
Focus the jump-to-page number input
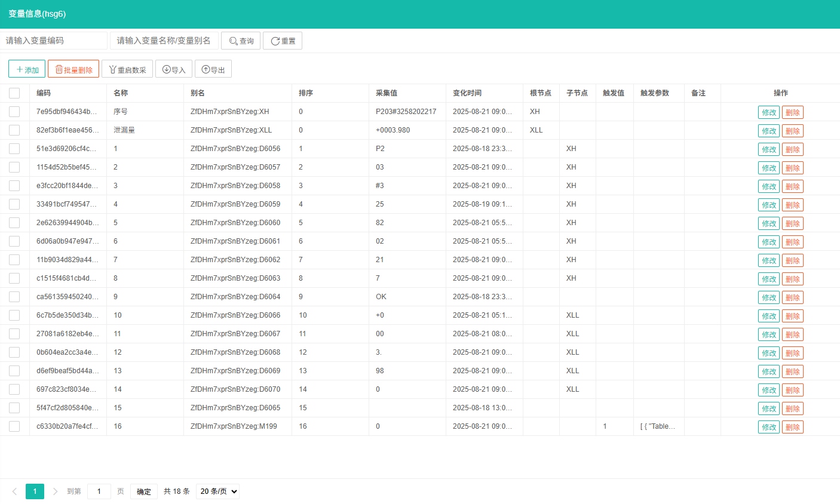pyautogui.click(x=99, y=491)
